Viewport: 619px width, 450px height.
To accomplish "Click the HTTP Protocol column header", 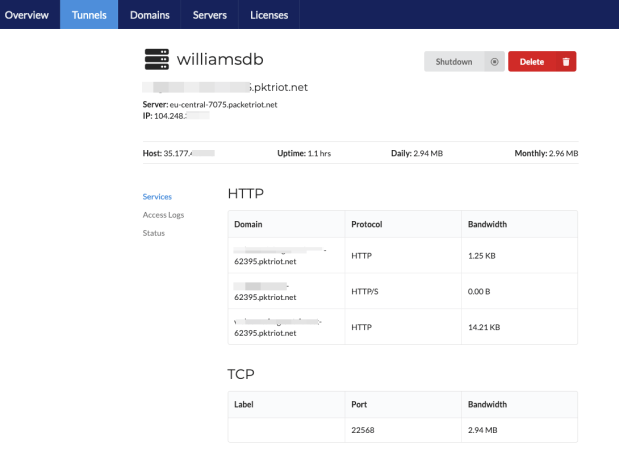I will pyautogui.click(x=367, y=224).
